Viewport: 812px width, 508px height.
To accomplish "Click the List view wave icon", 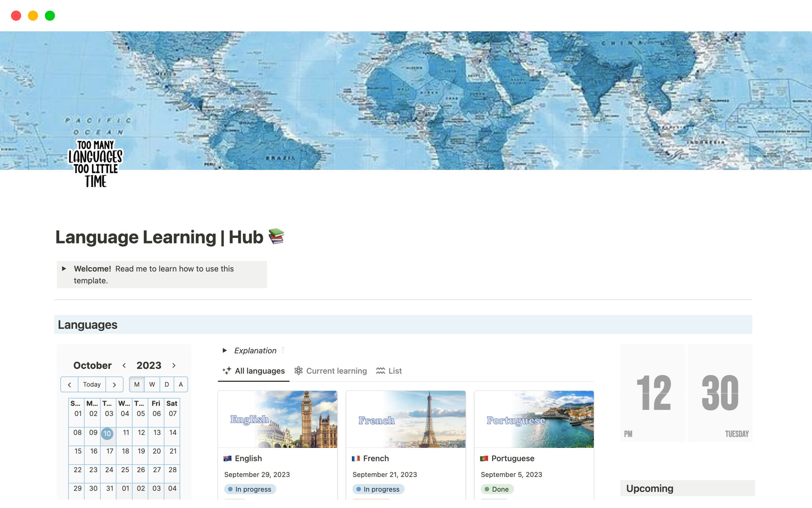I will [380, 370].
